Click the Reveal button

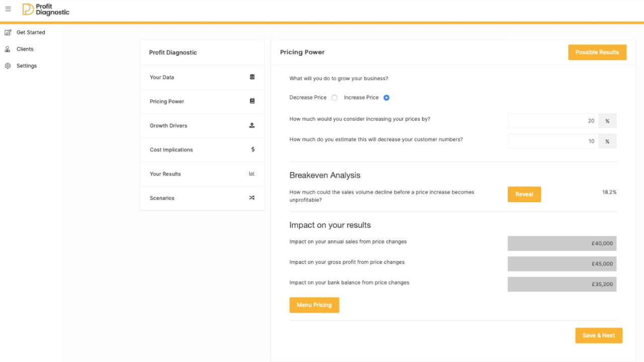click(524, 194)
